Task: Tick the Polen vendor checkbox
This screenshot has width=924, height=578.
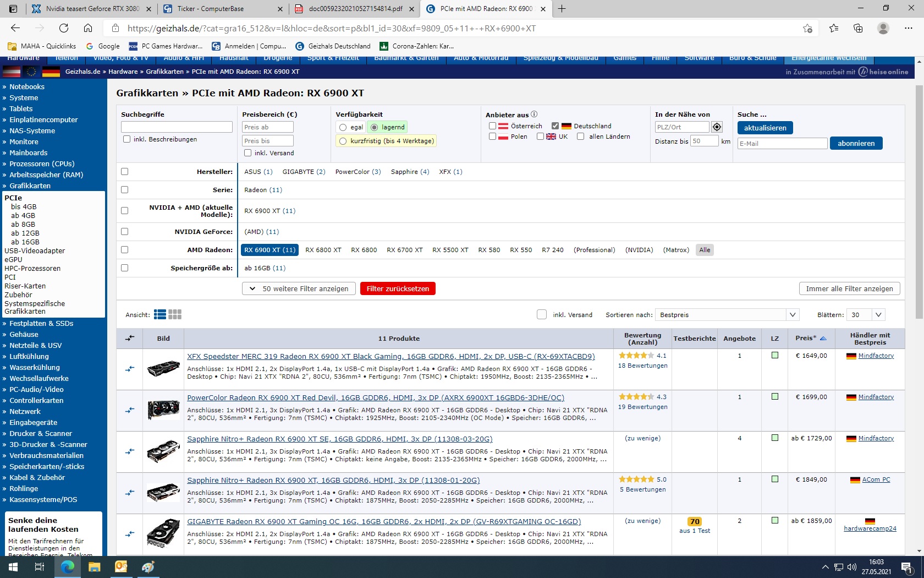Action: 492,137
